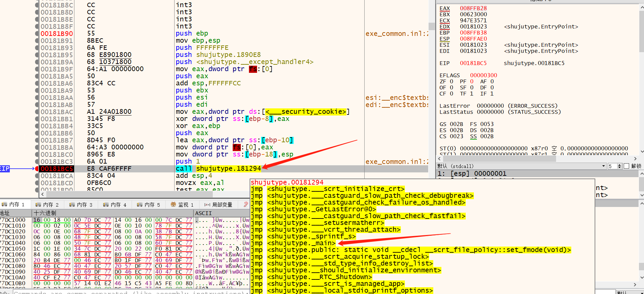
Task: Click dump row address 77DC1000
Action: 13,220
